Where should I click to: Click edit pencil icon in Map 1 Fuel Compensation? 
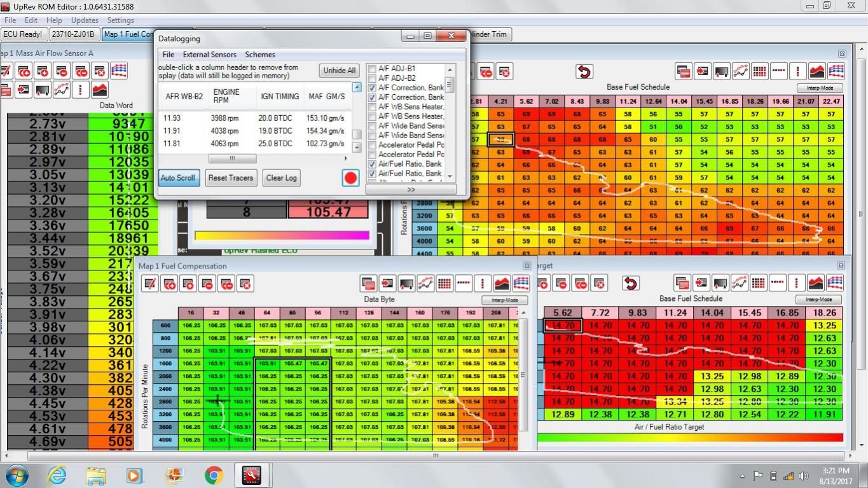click(x=151, y=284)
